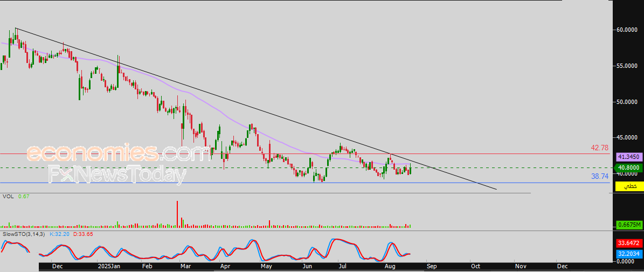Select the purple 41.3450 moving average tag
Image resolution: width=644 pixels, height=272 pixels.
pyautogui.click(x=628, y=157)
